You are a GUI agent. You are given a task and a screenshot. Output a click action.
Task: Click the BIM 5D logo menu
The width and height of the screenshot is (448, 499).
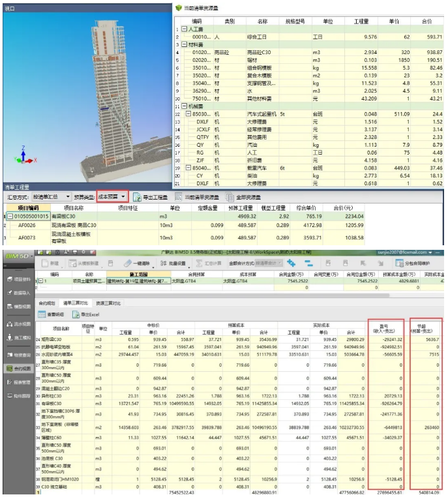pos(18,256)
